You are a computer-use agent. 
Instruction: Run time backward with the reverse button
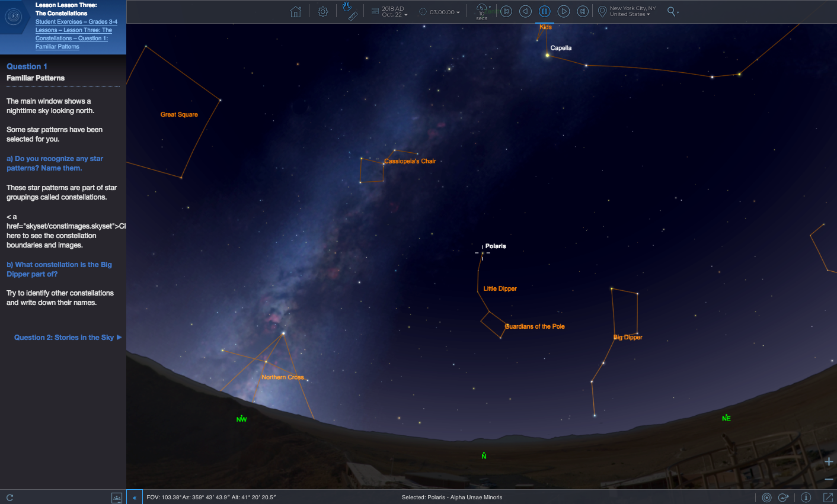click(525, 11)
